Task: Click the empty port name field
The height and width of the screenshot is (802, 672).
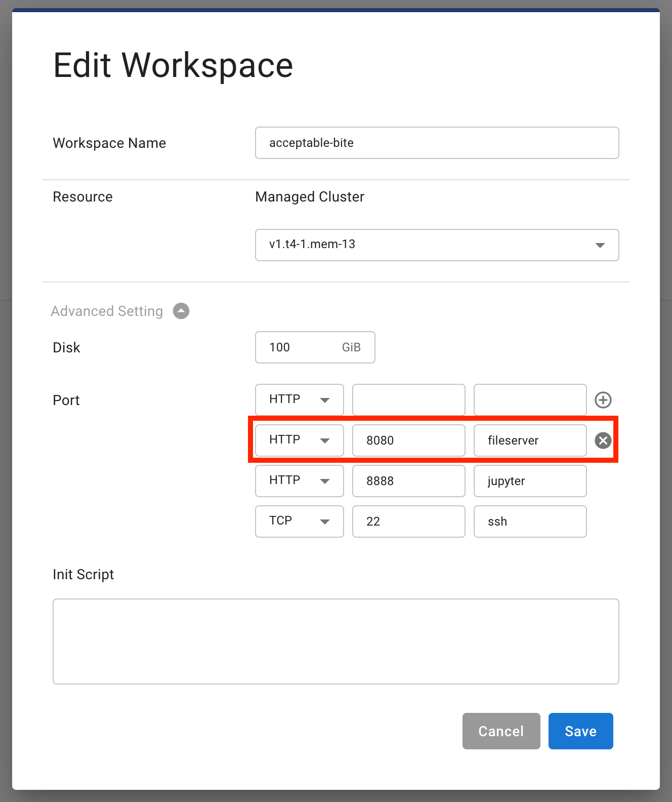Action: pos(530,400)
